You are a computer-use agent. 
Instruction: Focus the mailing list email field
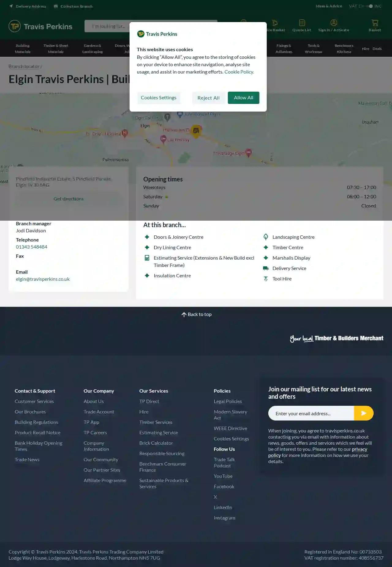click(311, 413)
